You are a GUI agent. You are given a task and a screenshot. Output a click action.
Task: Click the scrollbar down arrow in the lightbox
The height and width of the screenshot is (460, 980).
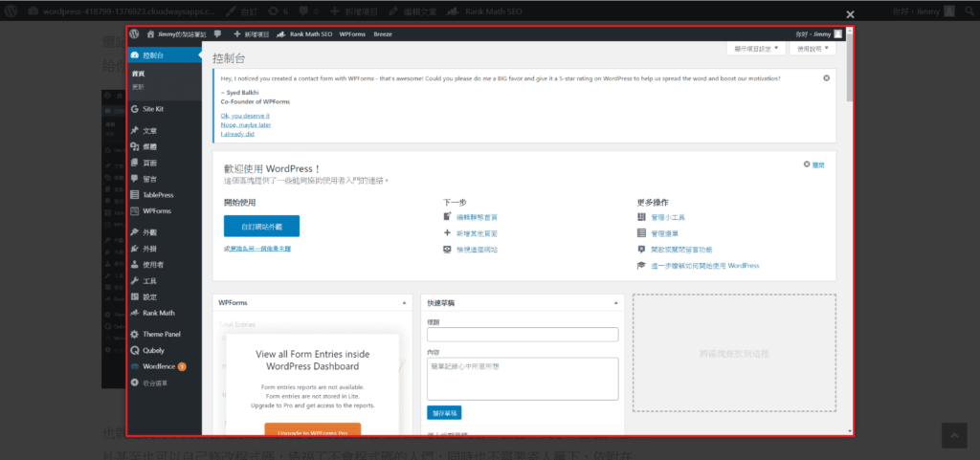tap(850, 430)
